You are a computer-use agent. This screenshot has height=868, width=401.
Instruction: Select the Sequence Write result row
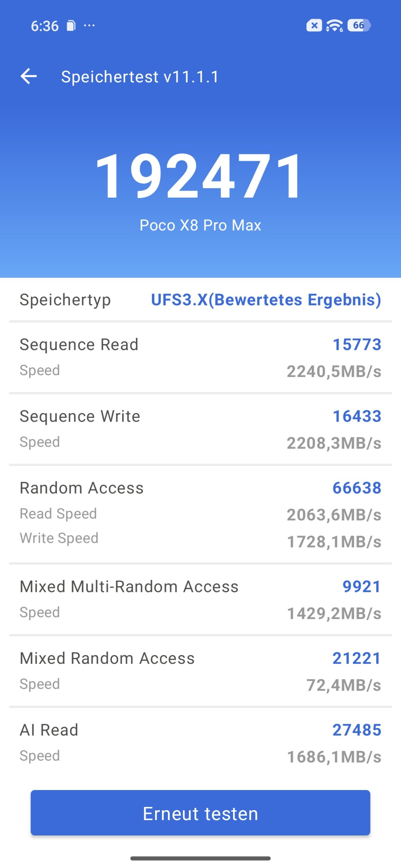coord(200,429)
